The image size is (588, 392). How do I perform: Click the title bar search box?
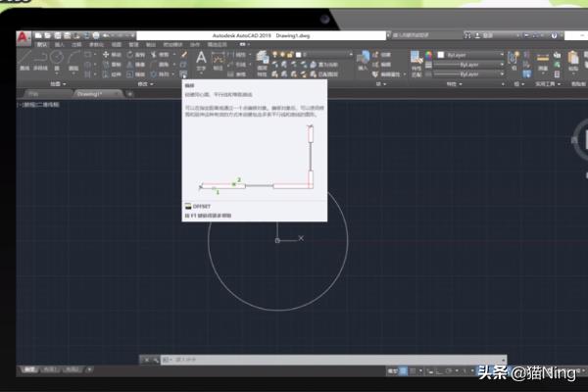[425, 35]
